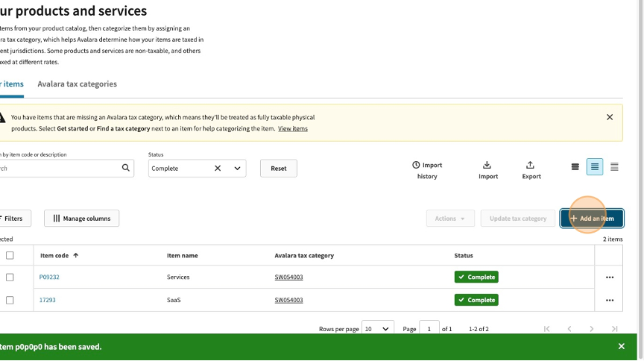Open the Actions dropdown
Screen dimensions: 644x361
tap(450, 219)
